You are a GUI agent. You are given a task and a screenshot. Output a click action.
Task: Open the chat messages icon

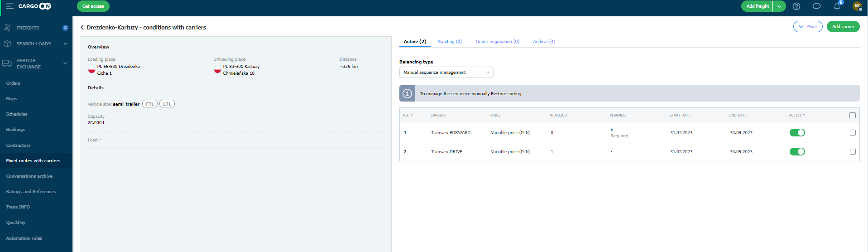pyautogui.click(x=816, y=6)
